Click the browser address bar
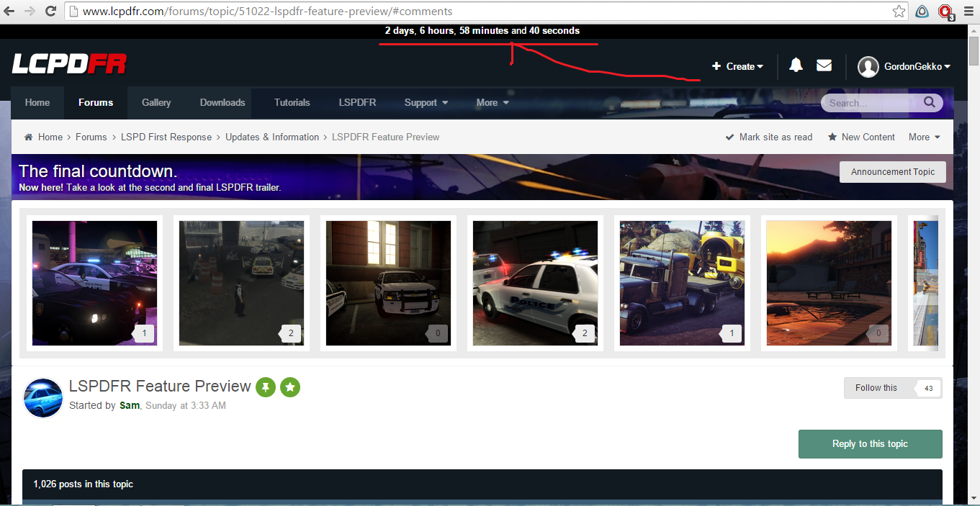The height and width of the screenshot is (506, 980). (475, 12)
